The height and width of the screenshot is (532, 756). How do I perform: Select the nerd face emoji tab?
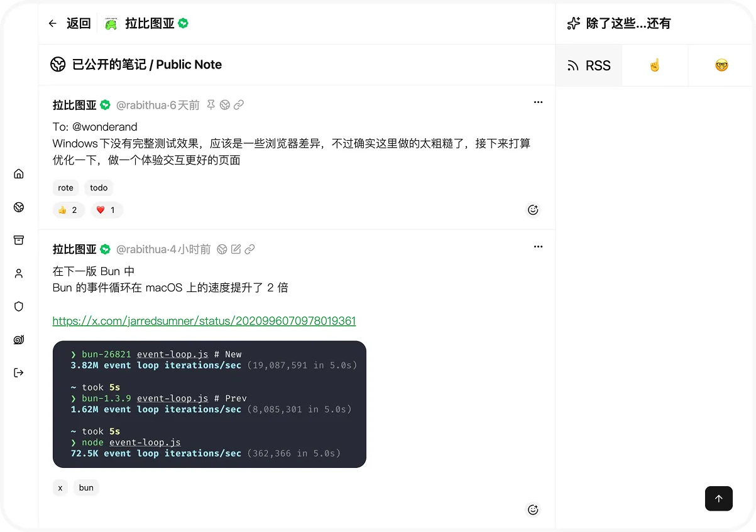coord(721,65)
